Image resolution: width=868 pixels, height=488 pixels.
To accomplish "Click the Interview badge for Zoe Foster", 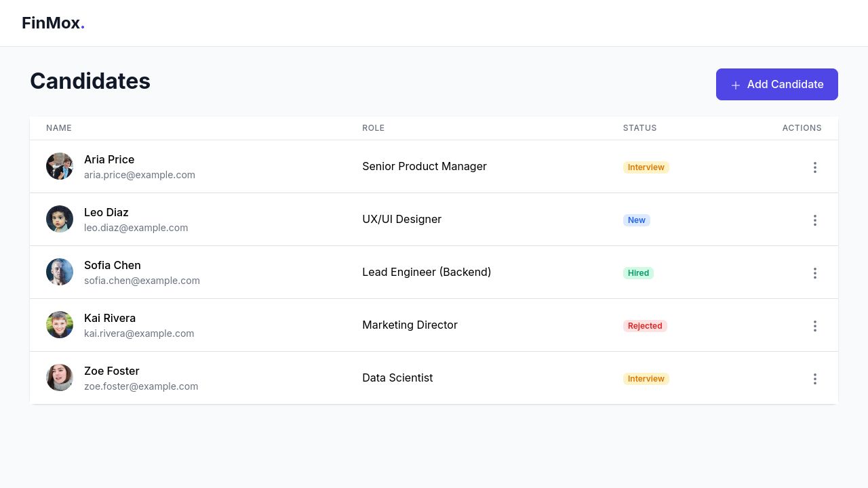I will [646, 379].
